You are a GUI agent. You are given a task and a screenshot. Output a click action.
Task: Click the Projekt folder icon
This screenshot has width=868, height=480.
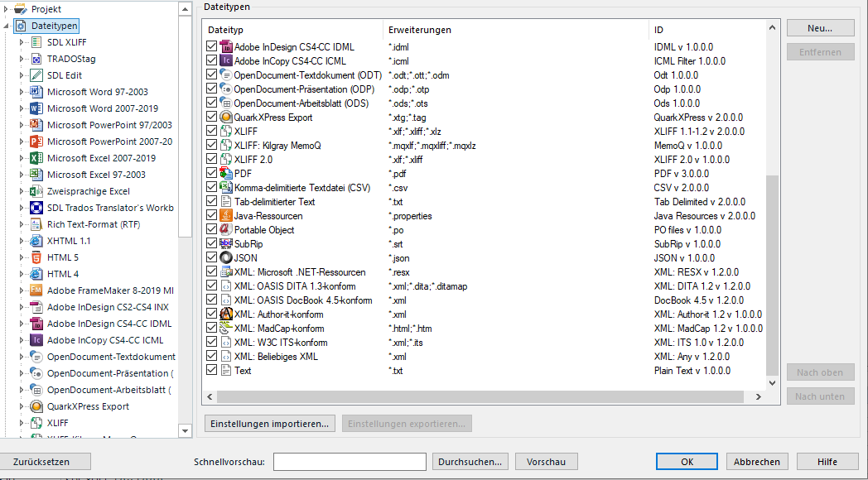point(21,9)
